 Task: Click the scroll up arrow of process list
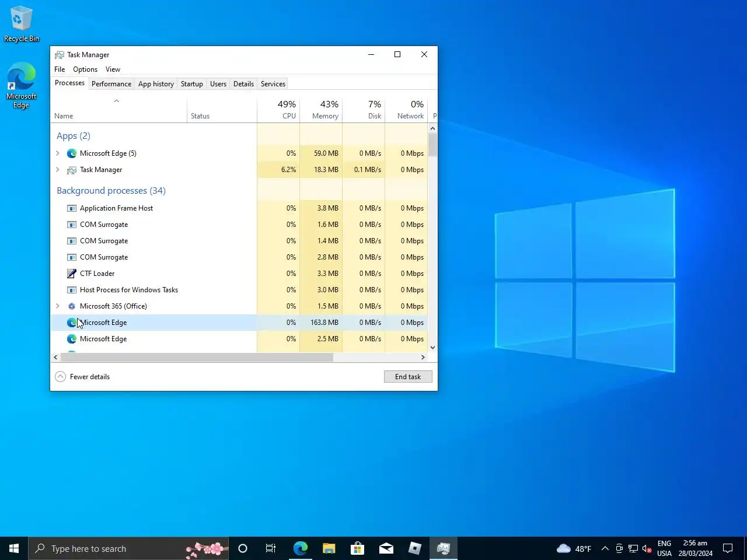pyautogui.click(x=432, y=128)
